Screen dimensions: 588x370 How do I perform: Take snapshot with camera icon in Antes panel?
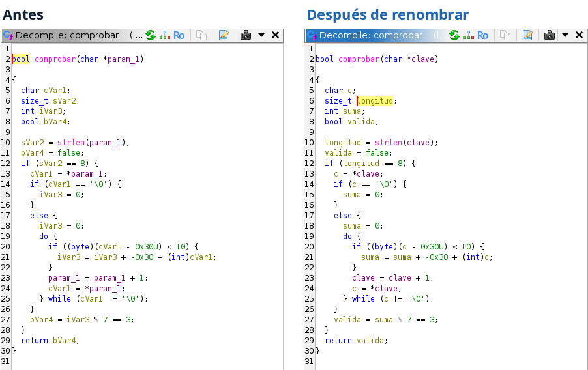246,35
